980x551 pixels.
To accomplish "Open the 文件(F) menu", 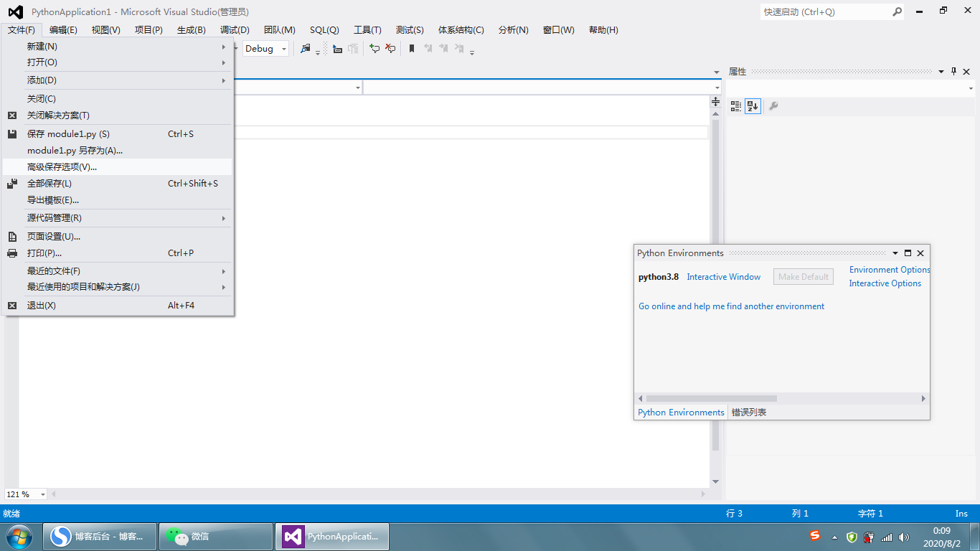I will tap(22, 29).
